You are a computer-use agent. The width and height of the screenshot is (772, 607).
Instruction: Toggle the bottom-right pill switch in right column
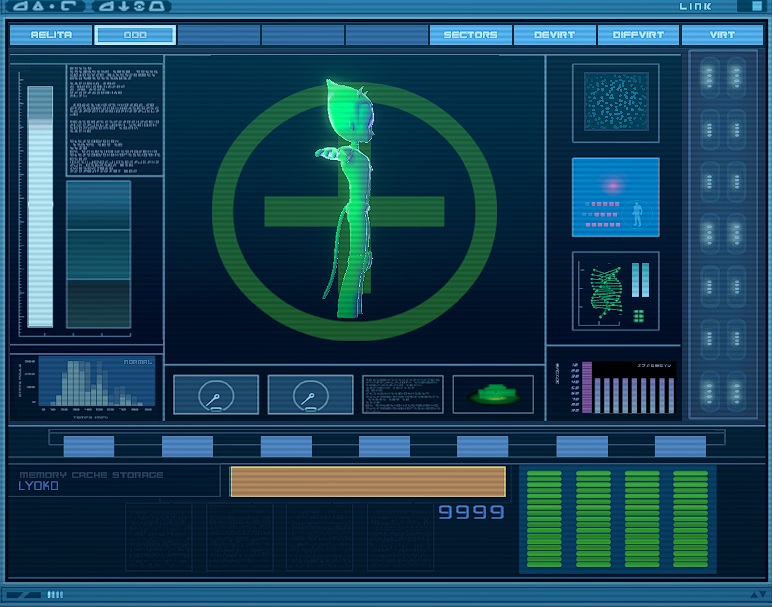pyautogui.click(x=736, y=391)
